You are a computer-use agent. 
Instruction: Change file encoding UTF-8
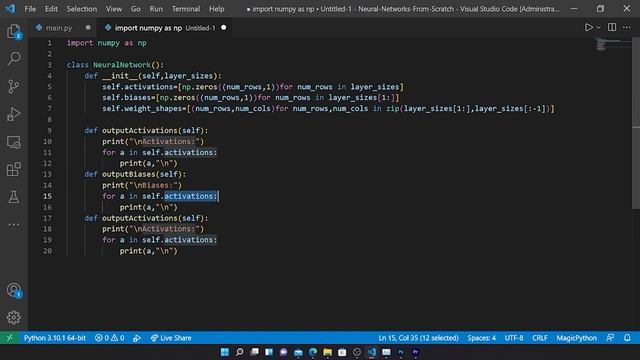tap(514, 338)
